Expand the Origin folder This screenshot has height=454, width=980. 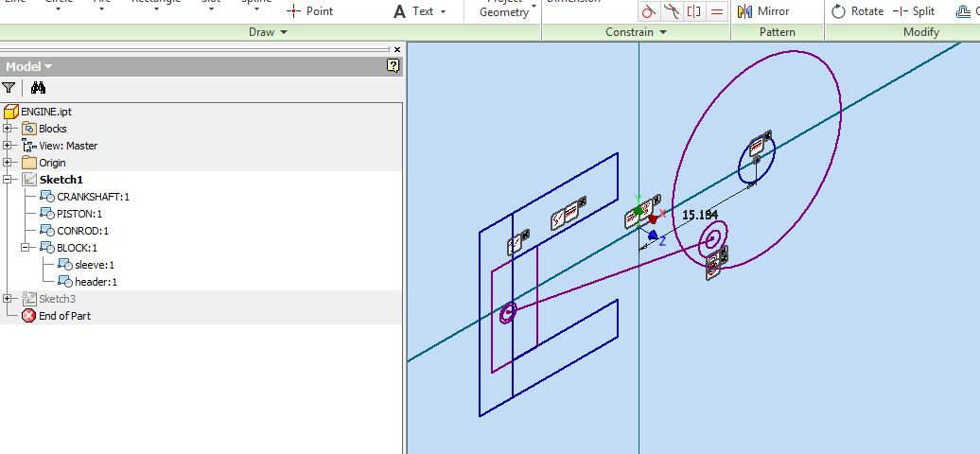[x=7, y=163]
